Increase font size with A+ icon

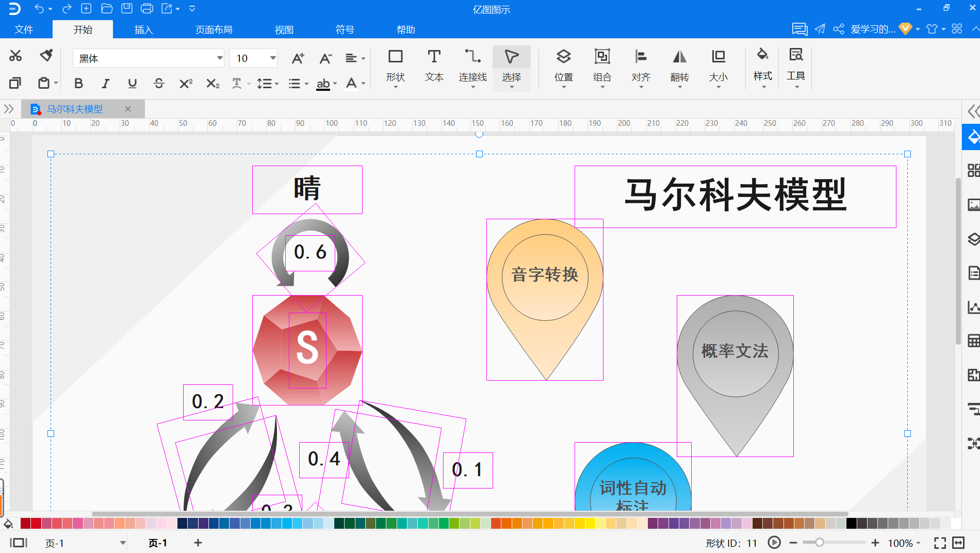[298, 58]
